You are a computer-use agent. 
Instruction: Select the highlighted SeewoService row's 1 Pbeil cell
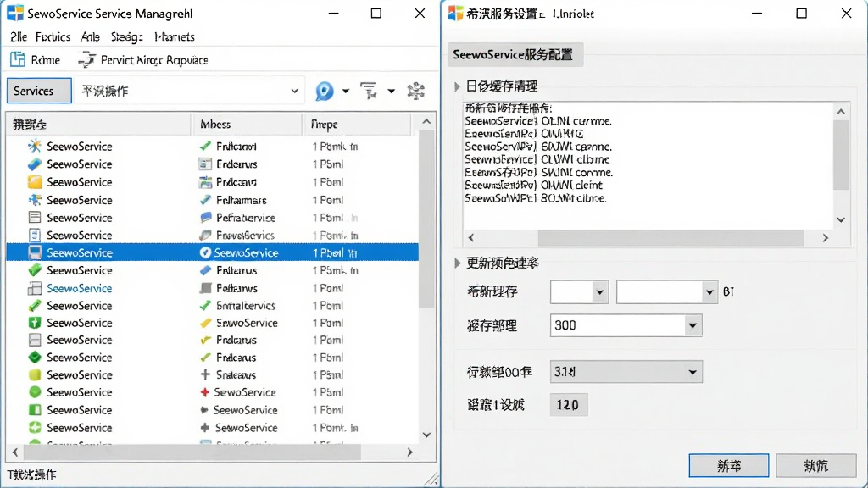point(335,252)
